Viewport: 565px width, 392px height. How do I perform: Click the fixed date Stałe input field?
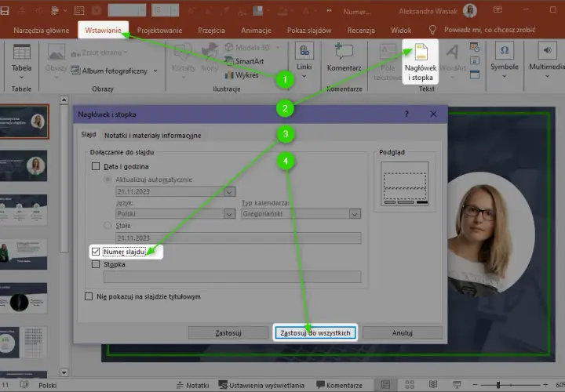[x=239, y=238]
